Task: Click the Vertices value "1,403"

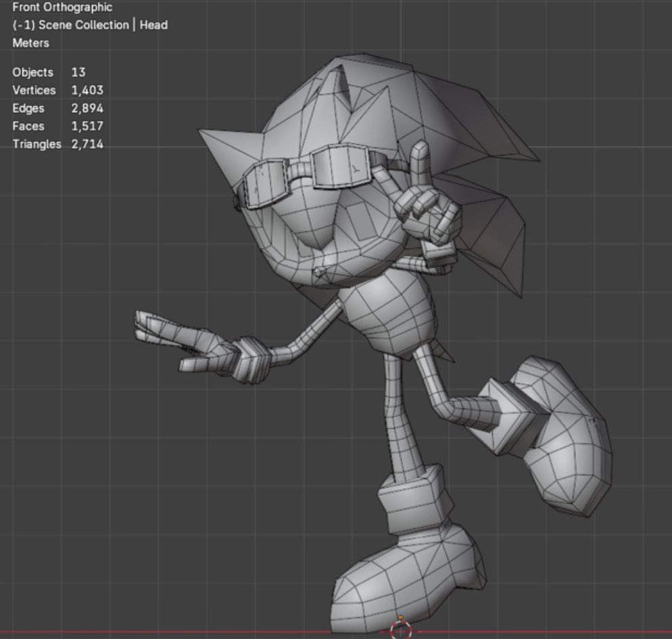Action: (87, 90)
